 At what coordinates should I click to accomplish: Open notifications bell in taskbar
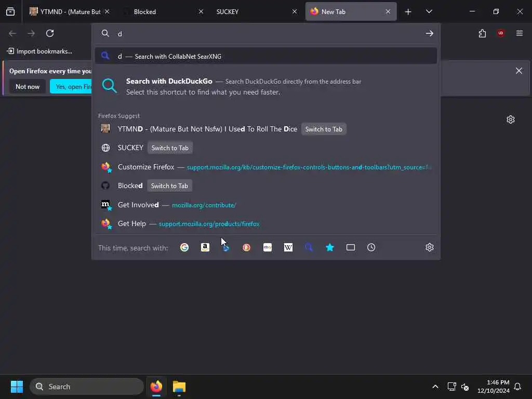point(517,387)
